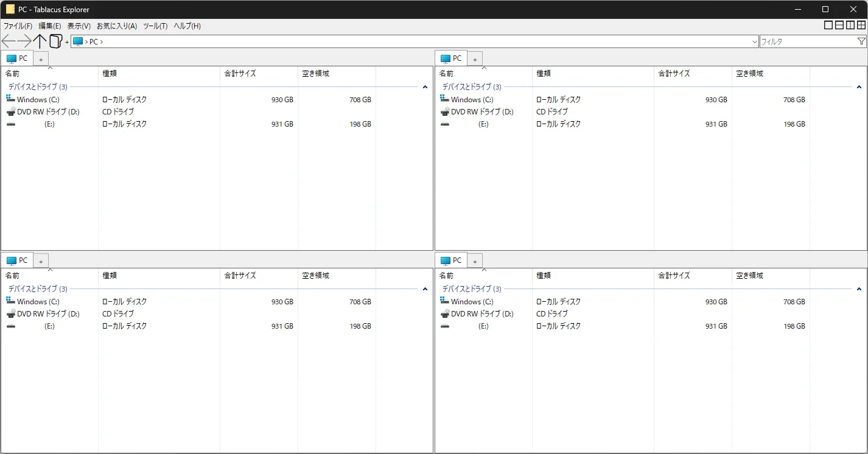The image size is (868, 454).
Task: Sort by 合計サイズ column in top-left pane
Action: [x=240, y=74]
